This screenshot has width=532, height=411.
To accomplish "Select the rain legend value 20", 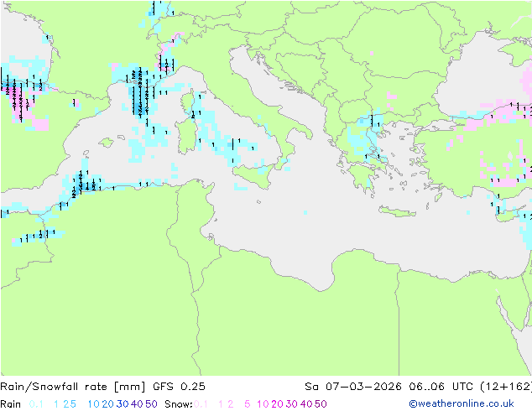I will click(107, 404).
